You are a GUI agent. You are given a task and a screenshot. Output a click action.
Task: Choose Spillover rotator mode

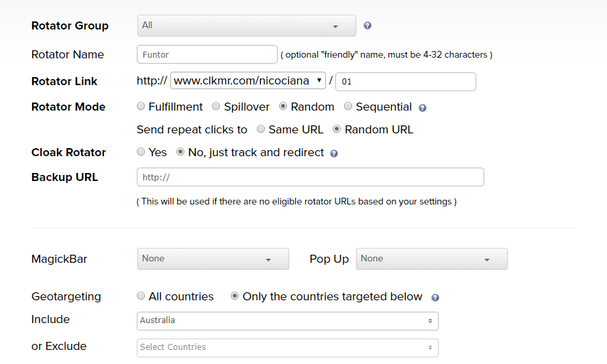click(216, 107)
